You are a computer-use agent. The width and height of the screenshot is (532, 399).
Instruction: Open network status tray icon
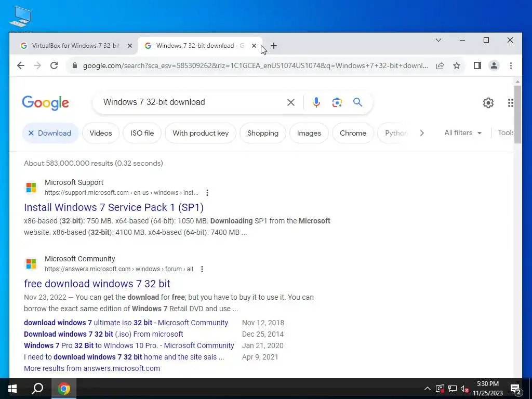click(453, 389)
